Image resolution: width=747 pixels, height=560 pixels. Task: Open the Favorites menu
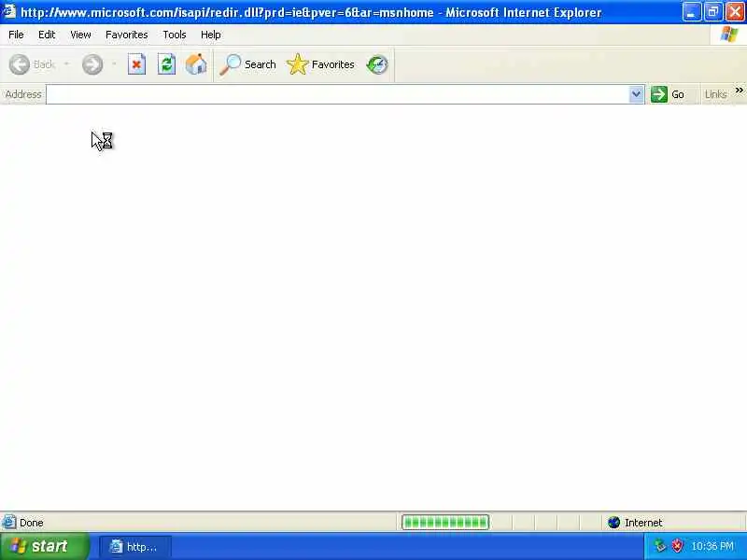point(127,35)
